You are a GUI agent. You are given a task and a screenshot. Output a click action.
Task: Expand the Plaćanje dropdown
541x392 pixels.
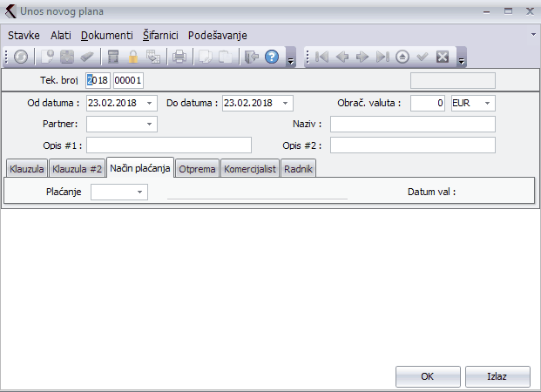[140, 192]
